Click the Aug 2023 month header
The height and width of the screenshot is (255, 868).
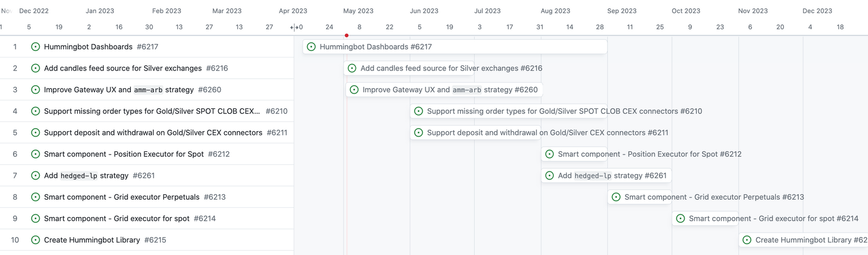(x=555, y=11)
